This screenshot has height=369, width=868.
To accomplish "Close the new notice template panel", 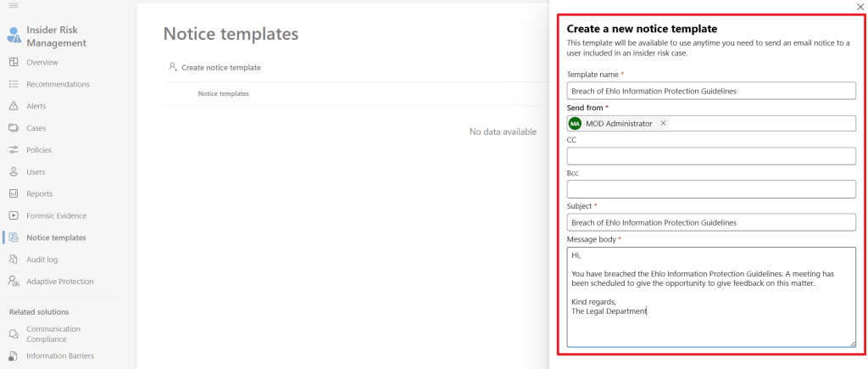I will 860,7.
